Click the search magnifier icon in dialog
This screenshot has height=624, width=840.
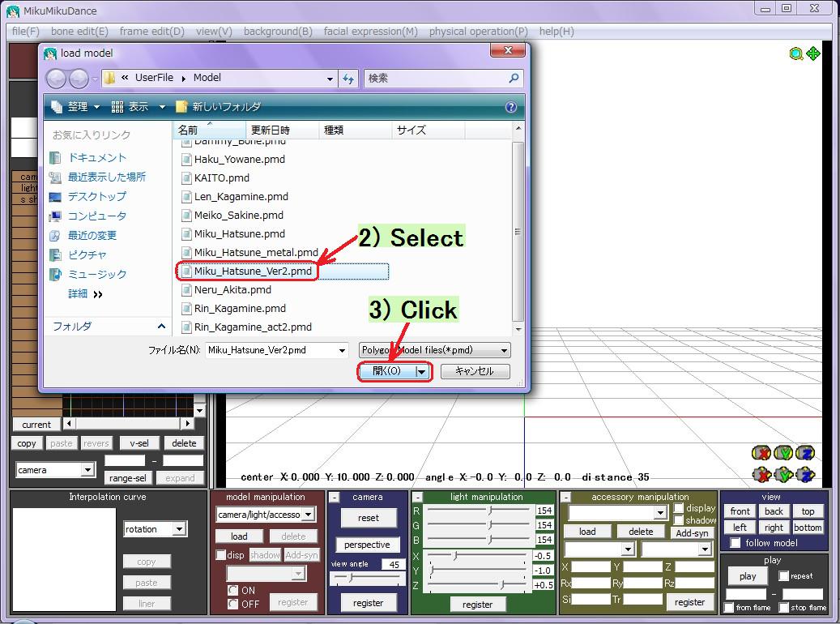tap(514, 79)
